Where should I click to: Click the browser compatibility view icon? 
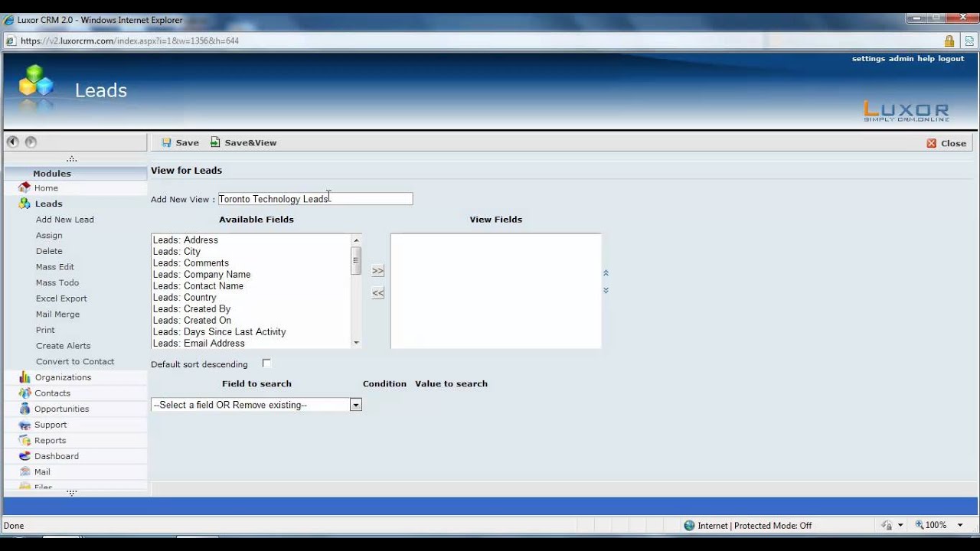pyautogui.click(x=969, y=41)
